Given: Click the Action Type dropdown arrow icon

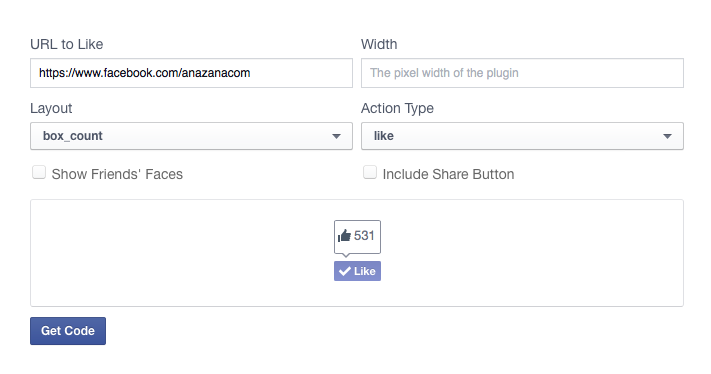Looking at the screenshot, I should click(667, 136).
